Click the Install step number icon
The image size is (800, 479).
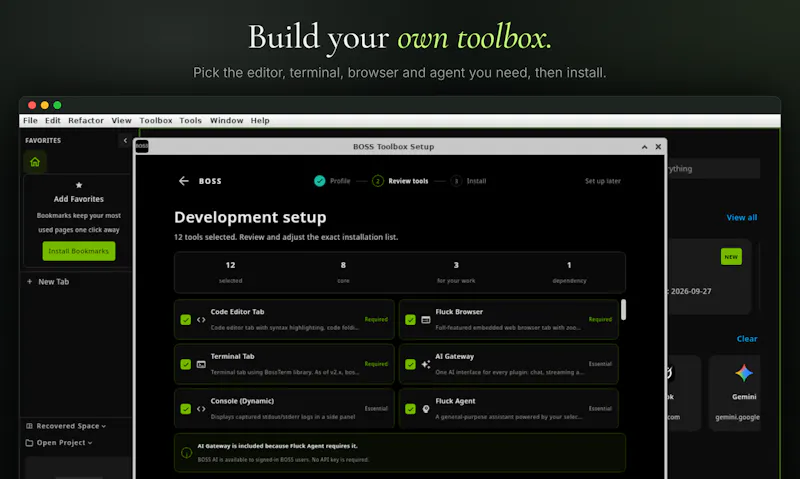point(456,181)
